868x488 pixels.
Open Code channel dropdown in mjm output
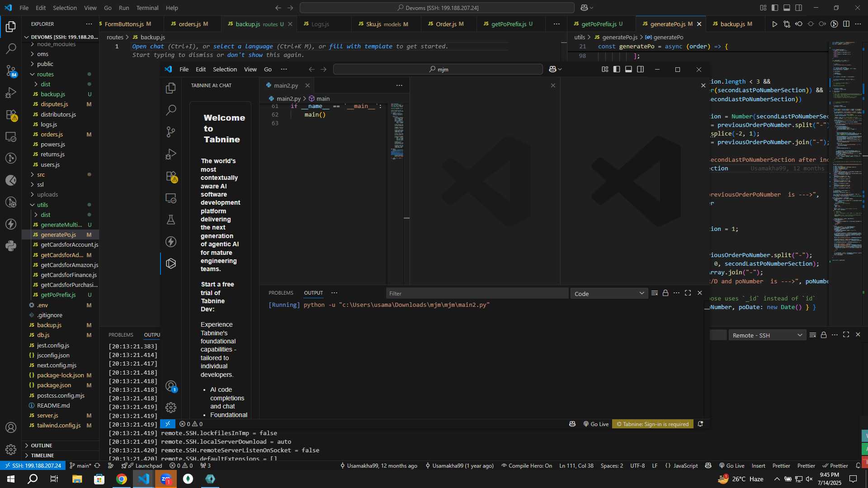point(609,294)
